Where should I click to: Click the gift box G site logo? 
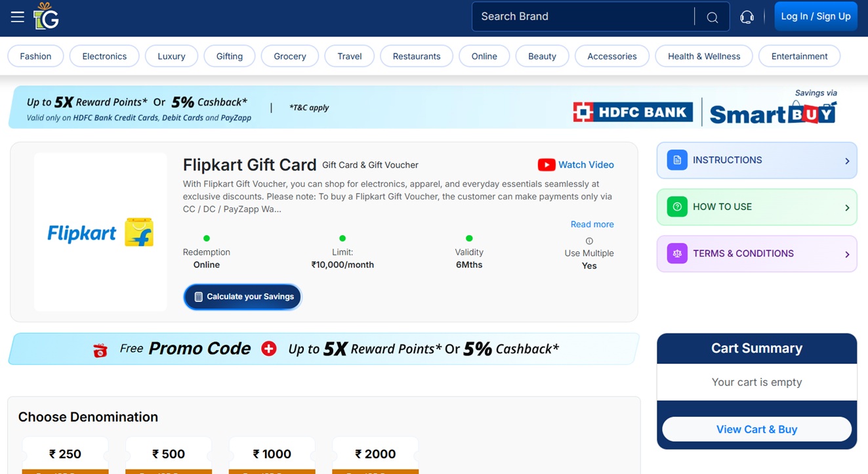[x=46, y=16]
